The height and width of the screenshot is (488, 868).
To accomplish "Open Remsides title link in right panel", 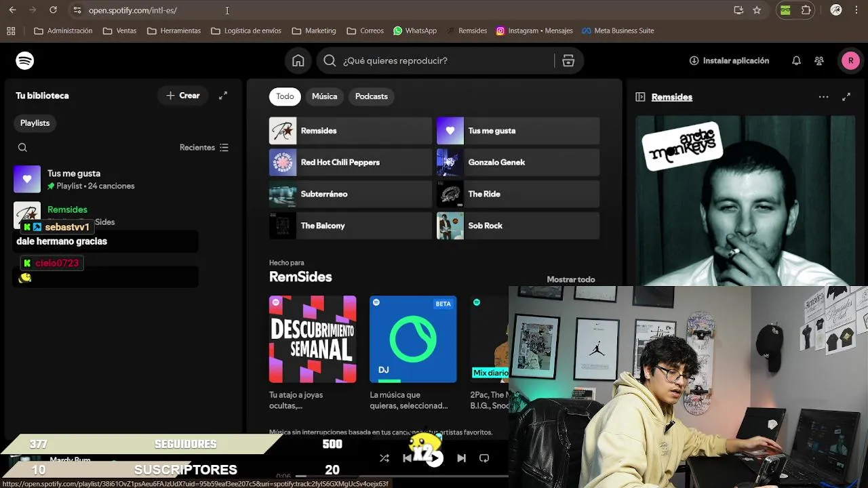I will [x=671, y=97].
